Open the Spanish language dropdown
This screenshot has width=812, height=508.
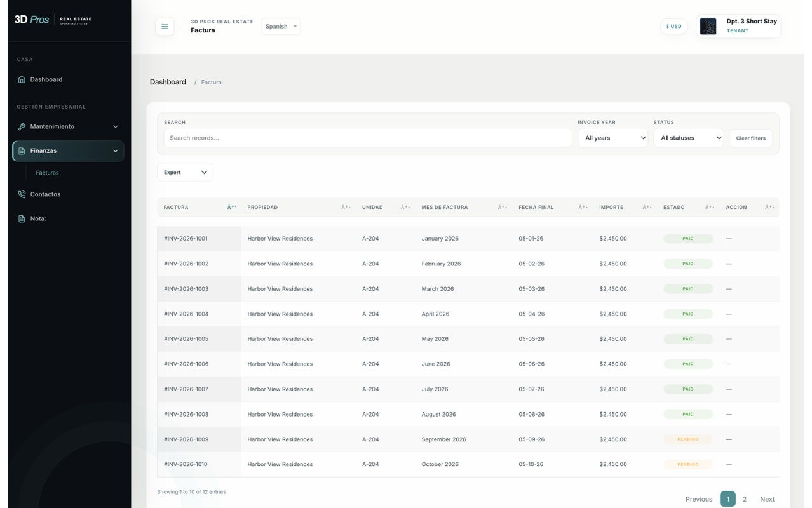[x=281, y=26]
